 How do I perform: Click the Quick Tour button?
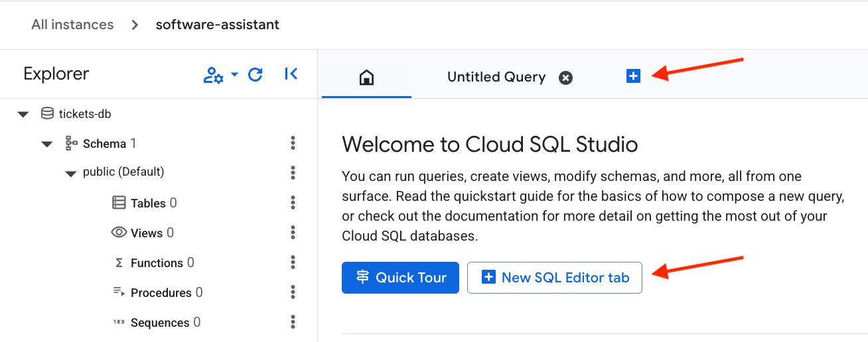(x=400, y=278)
